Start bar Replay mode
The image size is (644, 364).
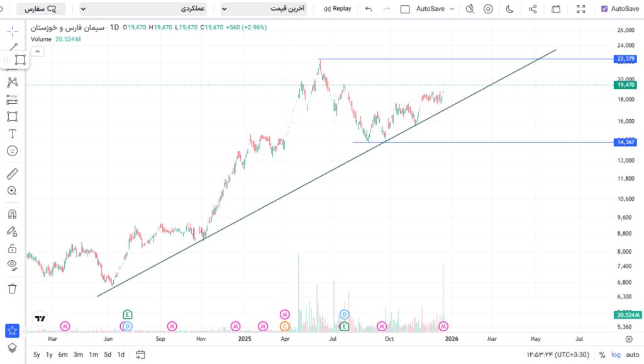[337, 9]
